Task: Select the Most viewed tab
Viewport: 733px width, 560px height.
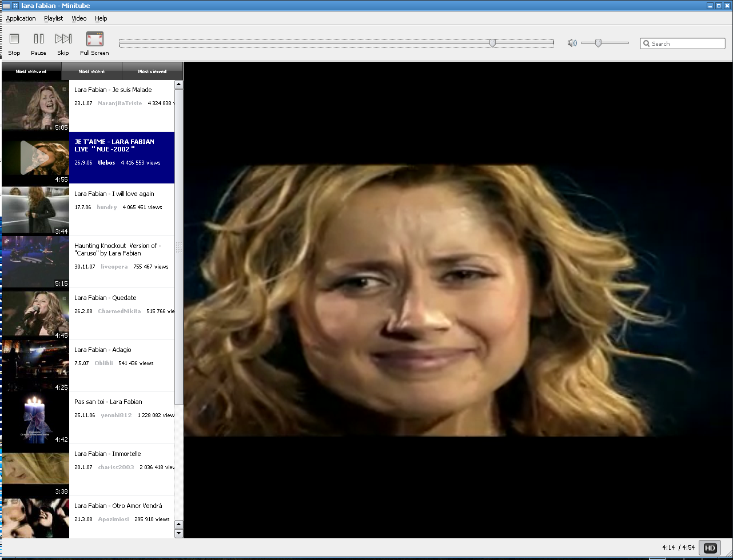Action: [x=152, y=71]
